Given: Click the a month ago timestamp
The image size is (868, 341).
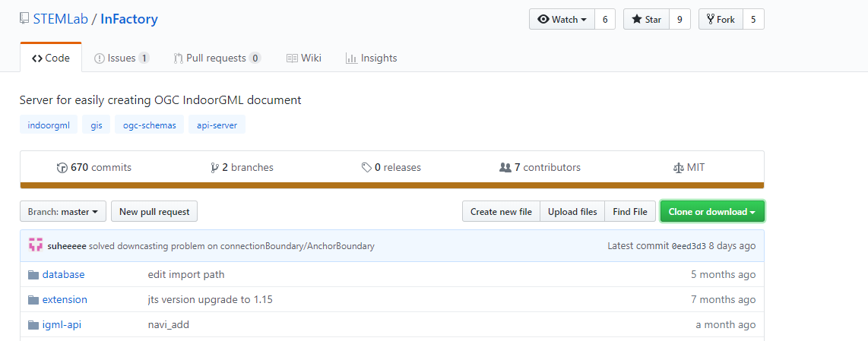Looking at the screenshot, I should coord(726,324).
